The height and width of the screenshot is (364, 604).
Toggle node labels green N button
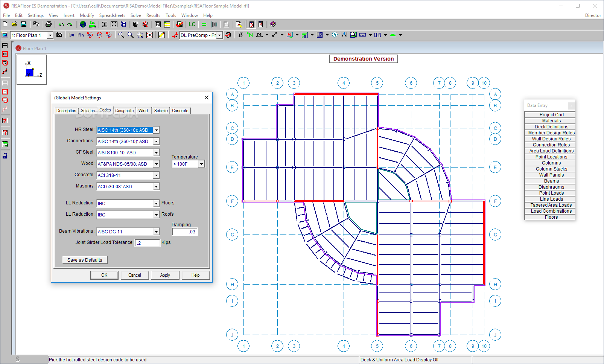pyautogui.click(x=250, y=35)
